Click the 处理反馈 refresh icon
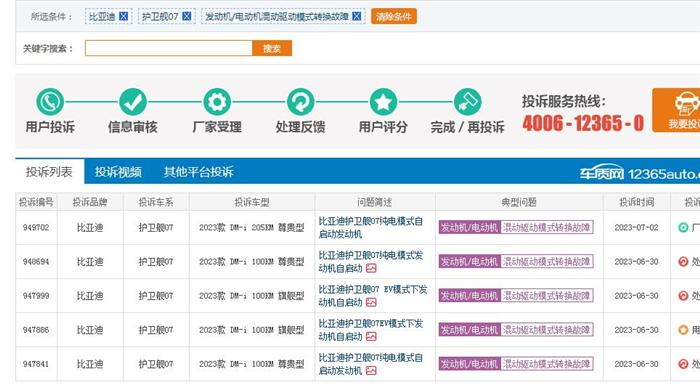The image size is (700, 387). pos(300,102)
